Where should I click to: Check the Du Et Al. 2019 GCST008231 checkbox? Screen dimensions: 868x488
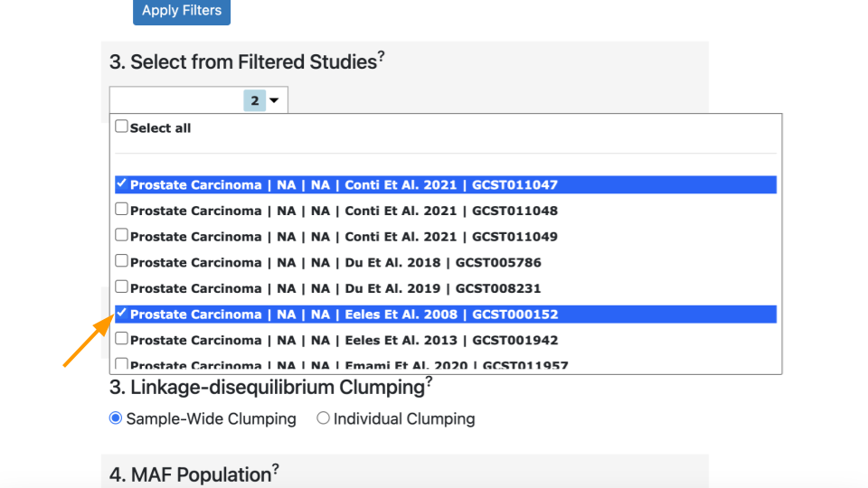(x=121, y=287)
